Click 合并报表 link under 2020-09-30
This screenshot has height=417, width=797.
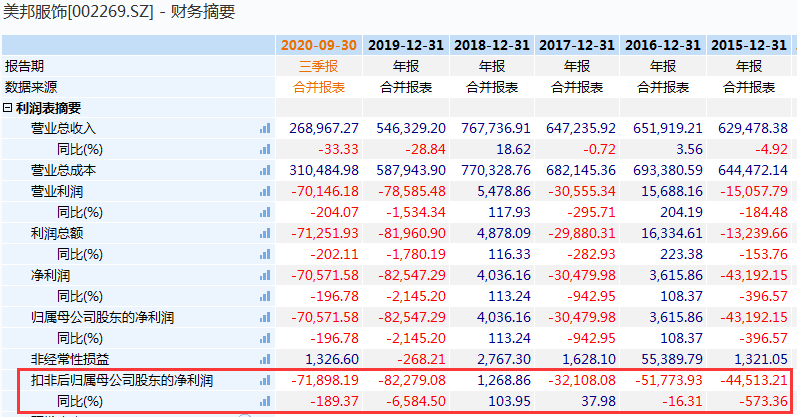(319, 87)
